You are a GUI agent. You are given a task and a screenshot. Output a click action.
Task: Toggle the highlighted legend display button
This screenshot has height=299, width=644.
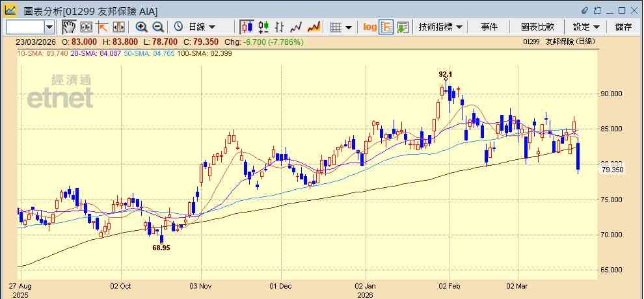[386, 27]
